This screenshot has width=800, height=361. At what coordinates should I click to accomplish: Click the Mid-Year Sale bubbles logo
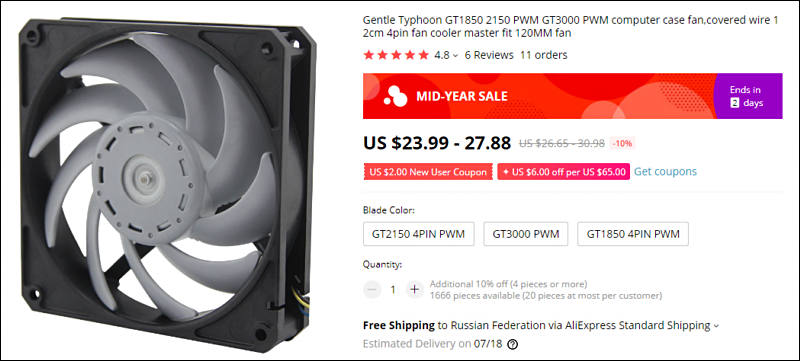click(396, 96)
